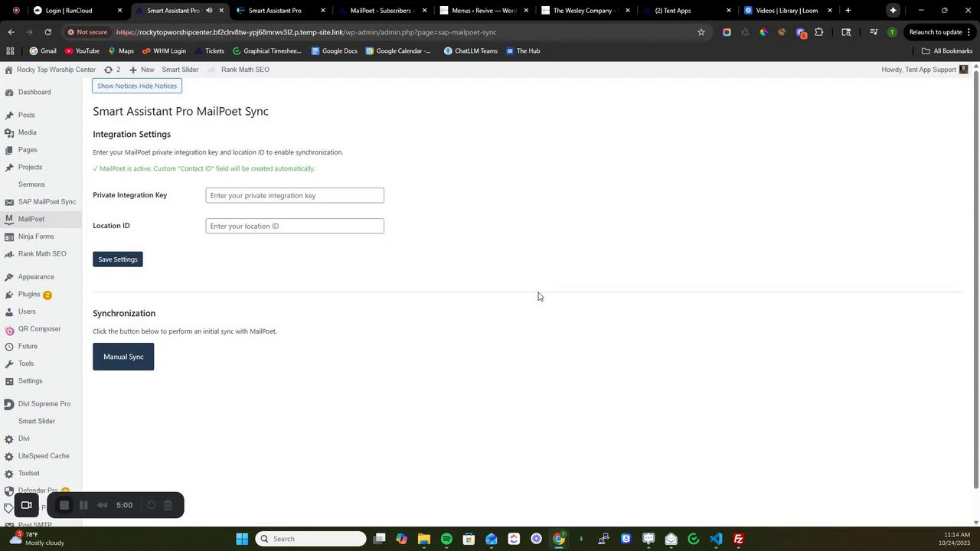This screenshot has height=551, width=980.
Task: Bookmark this page with star icon
Action: pos(701,32)
